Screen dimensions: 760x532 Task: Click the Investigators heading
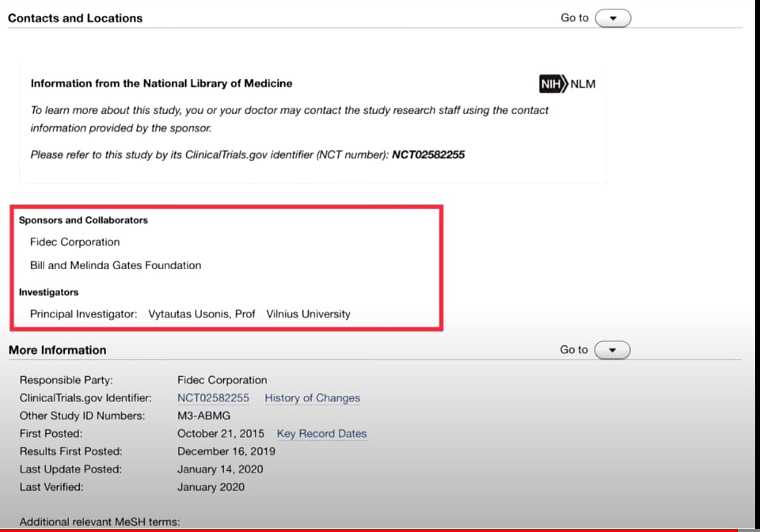point(49,292)
